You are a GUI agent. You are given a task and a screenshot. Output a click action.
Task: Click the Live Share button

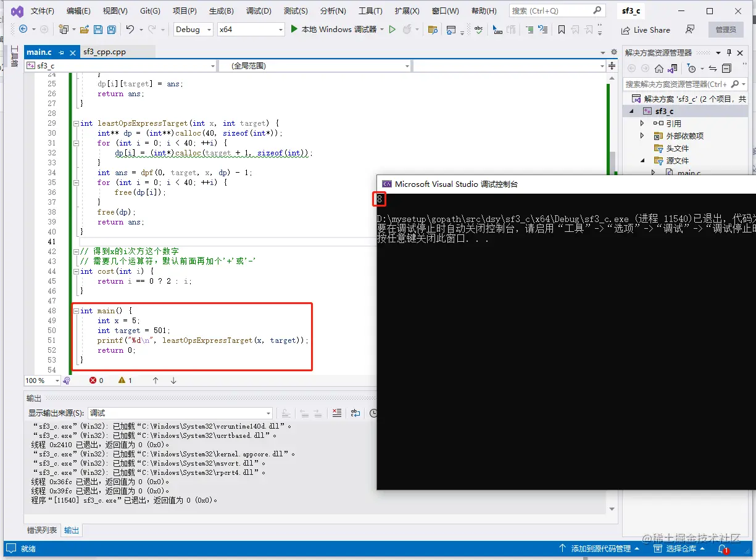(x=645, y=30)
